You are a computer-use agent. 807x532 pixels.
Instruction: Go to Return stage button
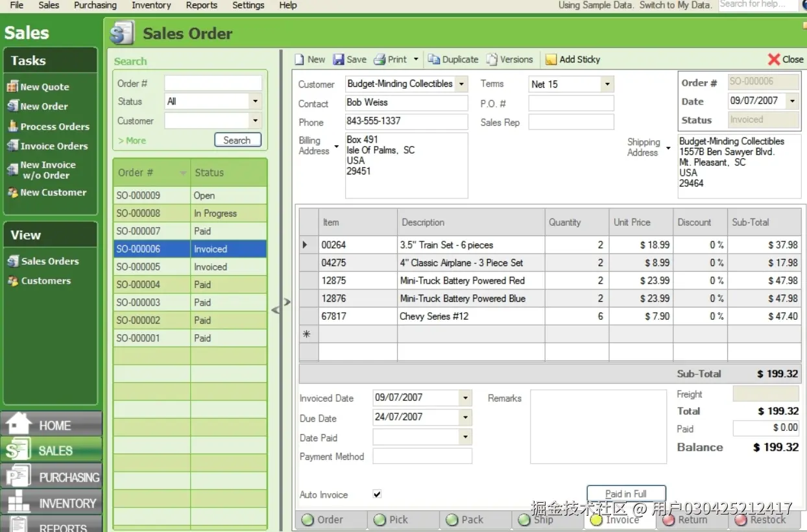point(692,520)
